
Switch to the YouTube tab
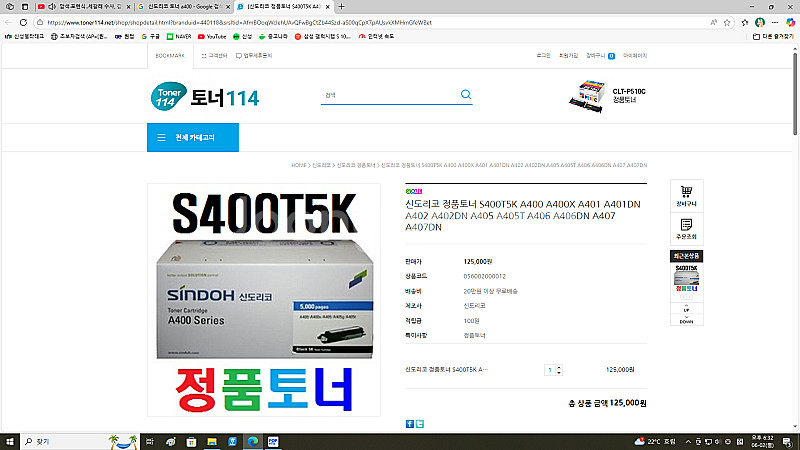coord(83,7)
